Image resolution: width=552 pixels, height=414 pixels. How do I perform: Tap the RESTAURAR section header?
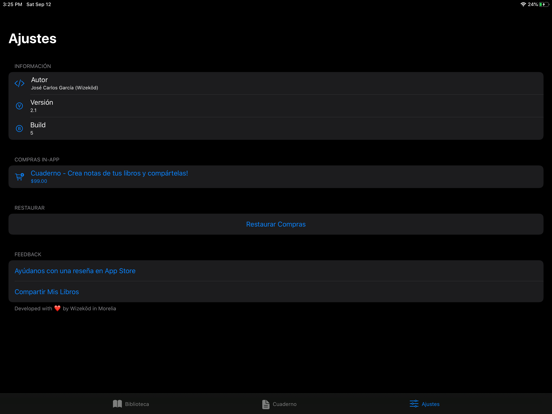(30, 208)
